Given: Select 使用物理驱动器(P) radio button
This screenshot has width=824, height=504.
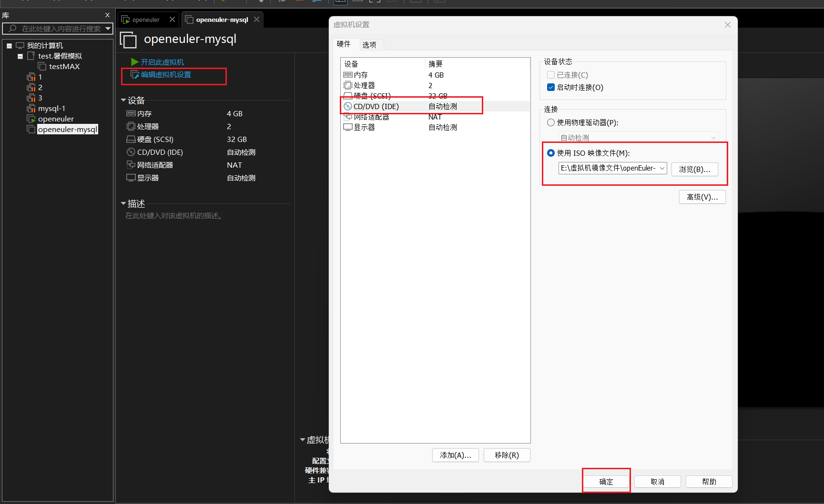Looking at the screenshot, I should (x=551, y=122).
